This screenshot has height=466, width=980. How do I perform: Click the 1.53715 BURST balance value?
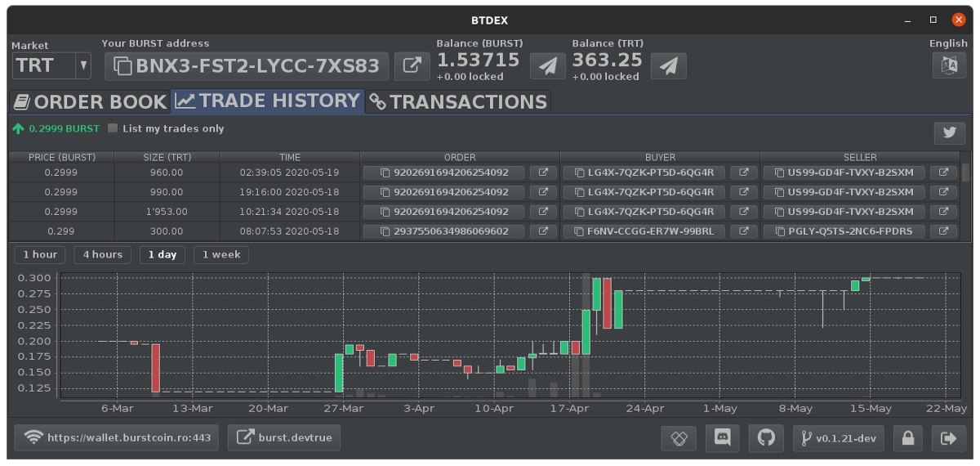point(479,60)
